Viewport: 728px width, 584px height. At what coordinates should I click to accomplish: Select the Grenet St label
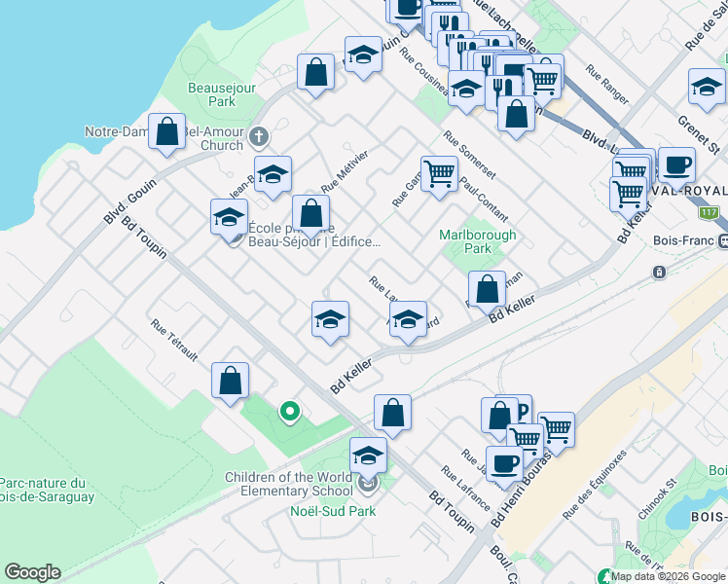(x=699, y=134)
